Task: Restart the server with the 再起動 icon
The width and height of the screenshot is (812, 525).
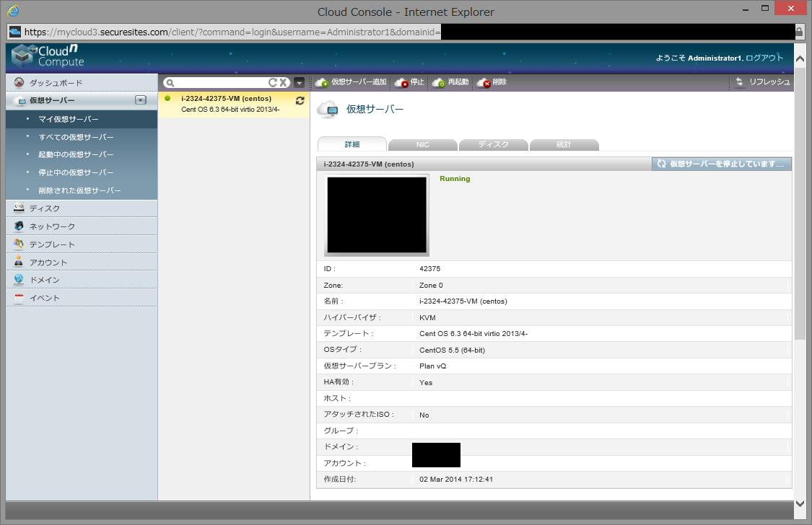Action: tap(439, 83)
